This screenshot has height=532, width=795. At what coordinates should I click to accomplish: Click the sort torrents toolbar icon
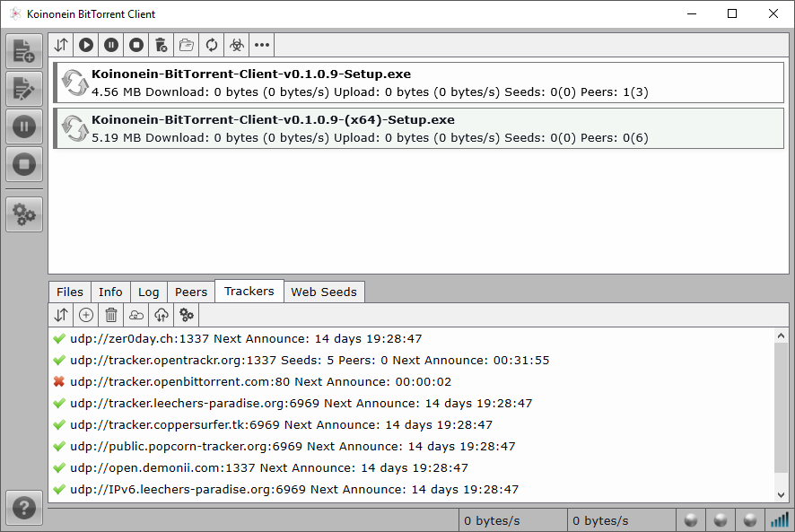click(61, 45)
